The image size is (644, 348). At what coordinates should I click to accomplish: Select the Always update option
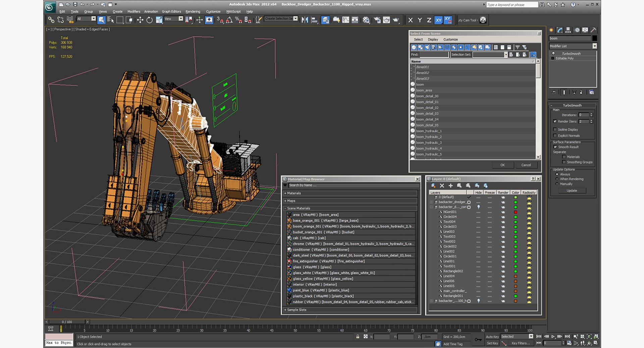(557, 174)
